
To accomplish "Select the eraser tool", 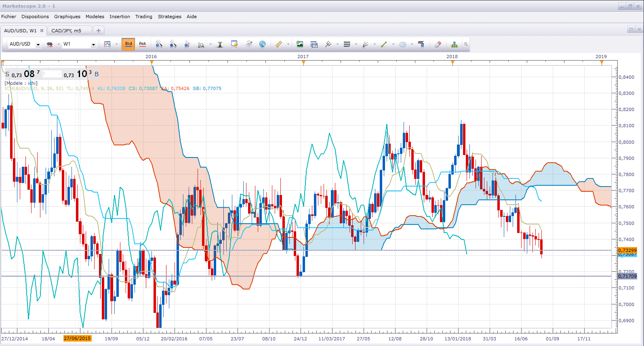I will pos(438,44).
